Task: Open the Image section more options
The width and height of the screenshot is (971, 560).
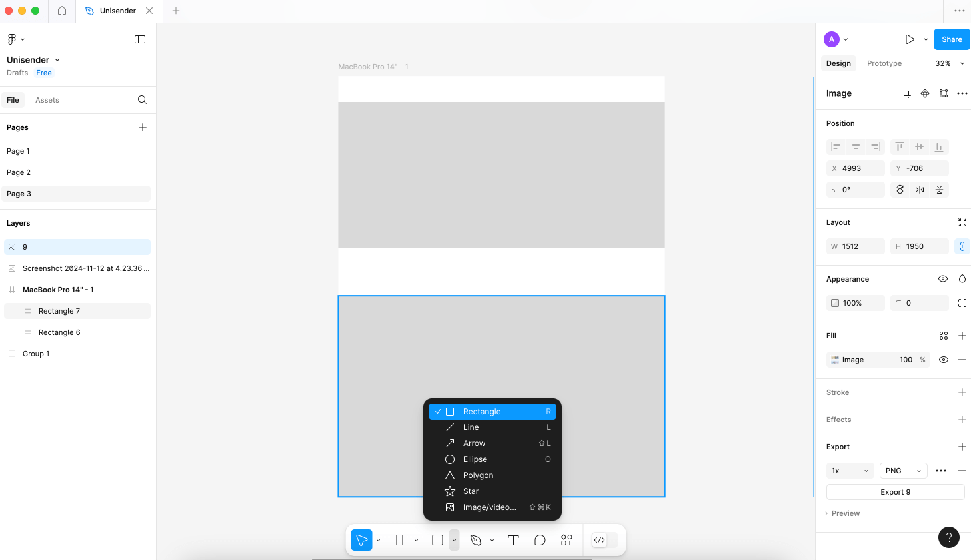Action: click(x=962, y=93)
